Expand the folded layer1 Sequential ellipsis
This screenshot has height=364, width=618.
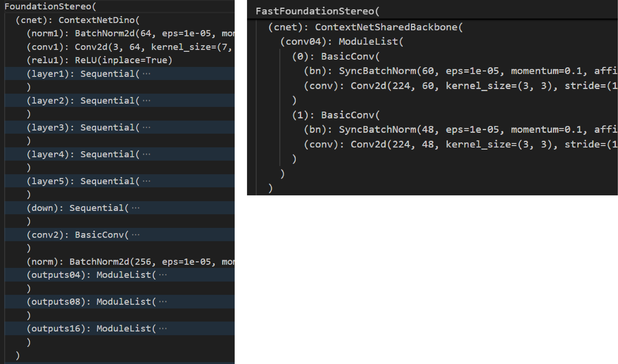(146, 74)
